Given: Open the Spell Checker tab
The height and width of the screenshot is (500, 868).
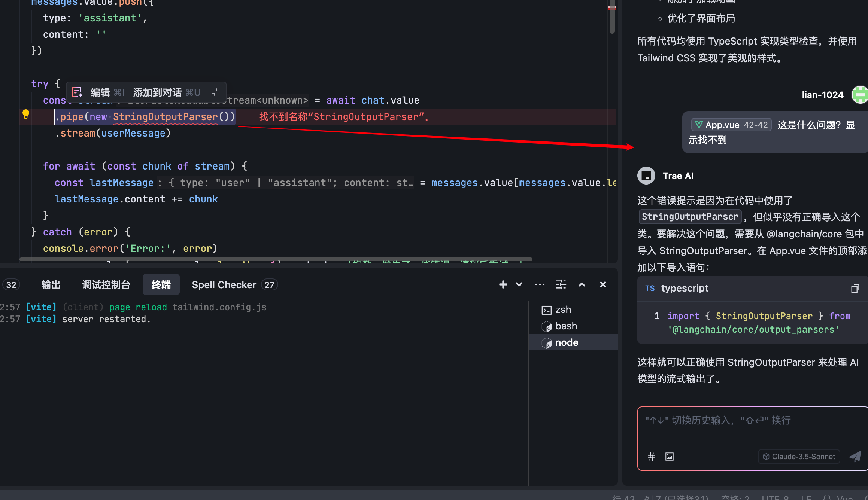Looking at the screenshot, I should pos(224,284).
